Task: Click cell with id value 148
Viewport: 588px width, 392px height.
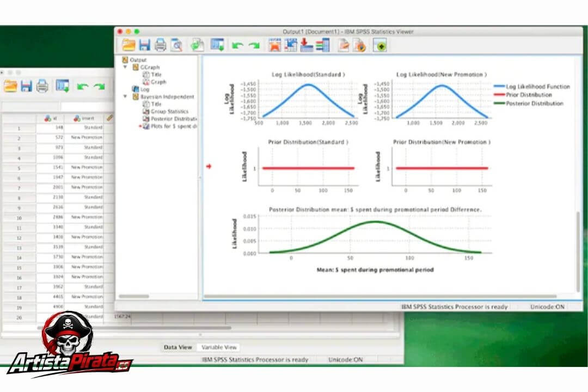Action: pos(50,127)
